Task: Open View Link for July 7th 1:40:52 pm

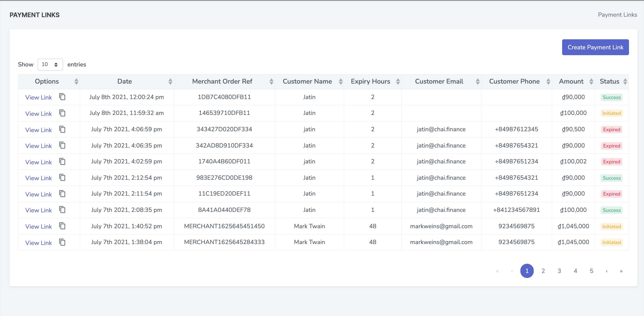Action: pos(38,226)
